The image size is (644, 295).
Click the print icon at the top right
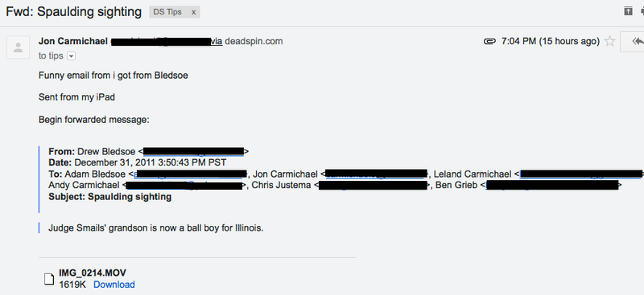click(642, 11)
